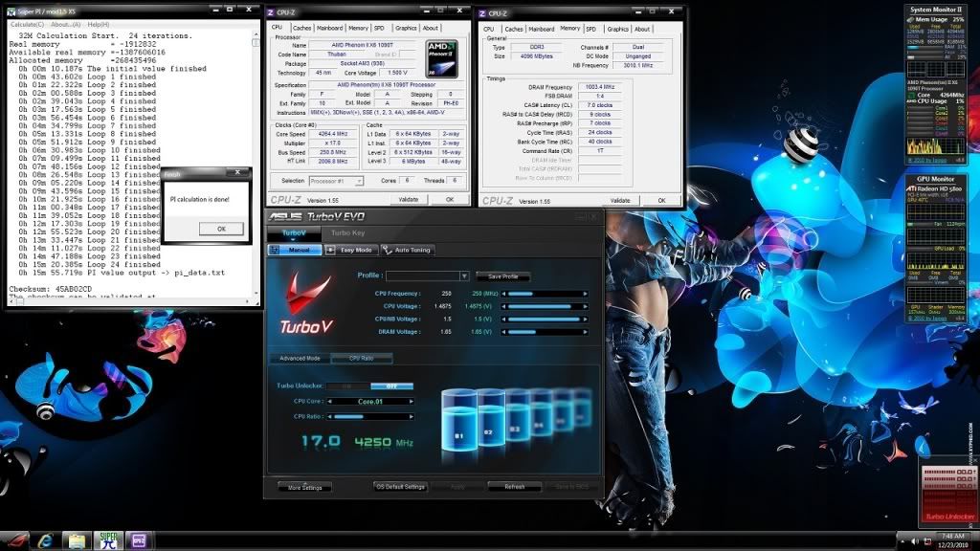Image resolution: width=980 pixels, height=551 pixels.
Task: Open Windows Explorer folder in taskbar
Action: [x=77, y=540]
